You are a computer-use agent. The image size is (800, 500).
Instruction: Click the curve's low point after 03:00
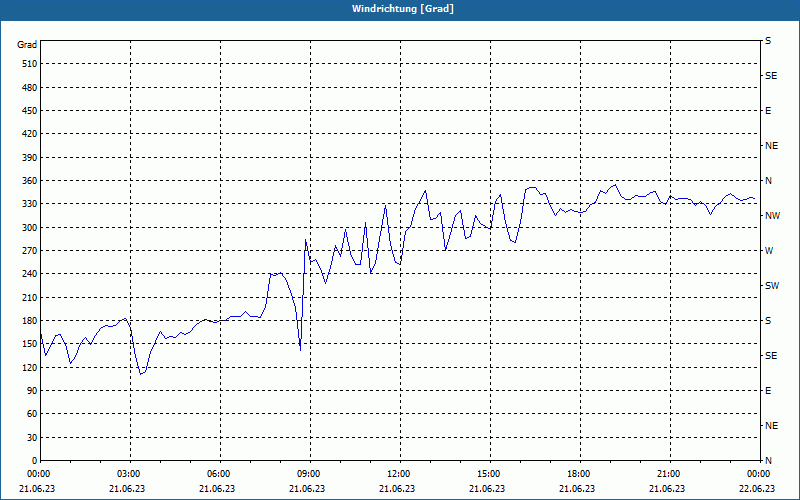point(141,374)
